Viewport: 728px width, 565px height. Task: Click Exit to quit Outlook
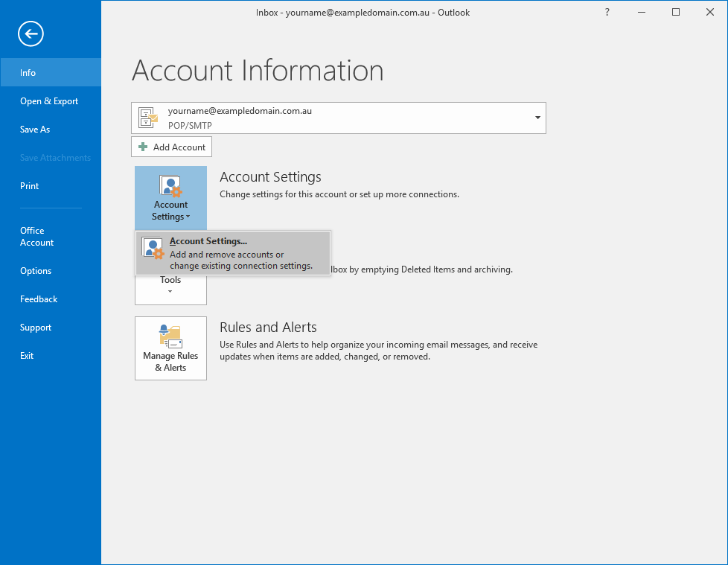click(27, 356)
